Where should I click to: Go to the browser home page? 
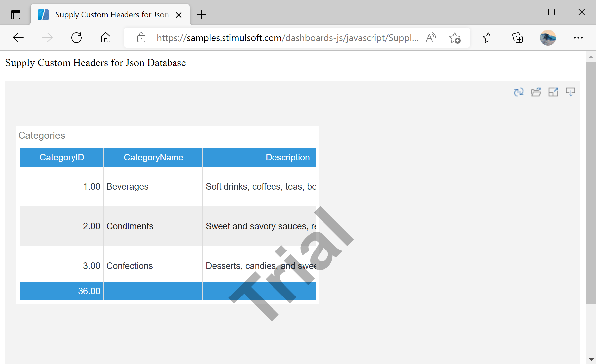(x=106, y=38)
